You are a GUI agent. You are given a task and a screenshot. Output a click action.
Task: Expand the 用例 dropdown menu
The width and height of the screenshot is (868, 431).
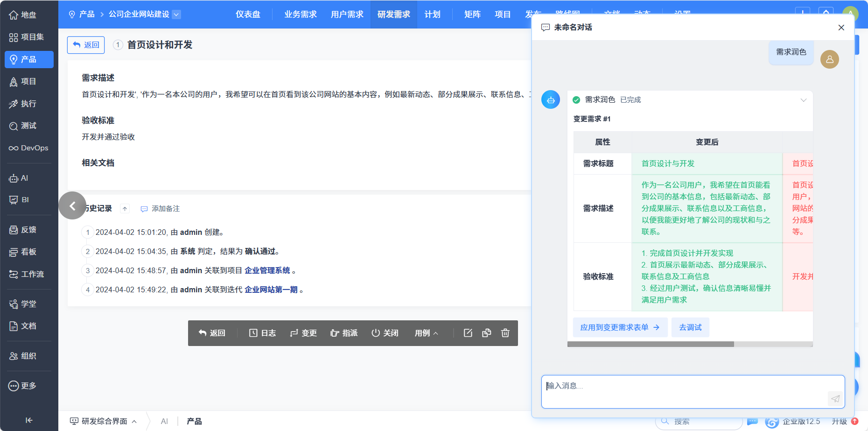pos(426,333)
